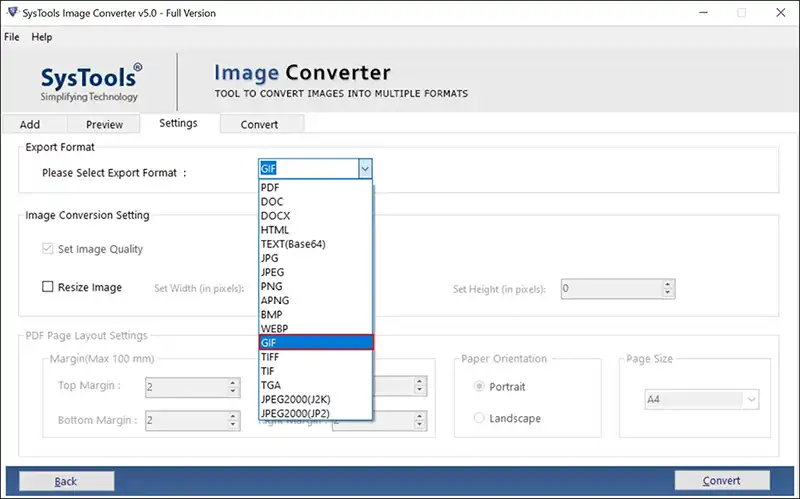Select APNG export format
Viewport: 800px width, 499px height.
point(315,301)
